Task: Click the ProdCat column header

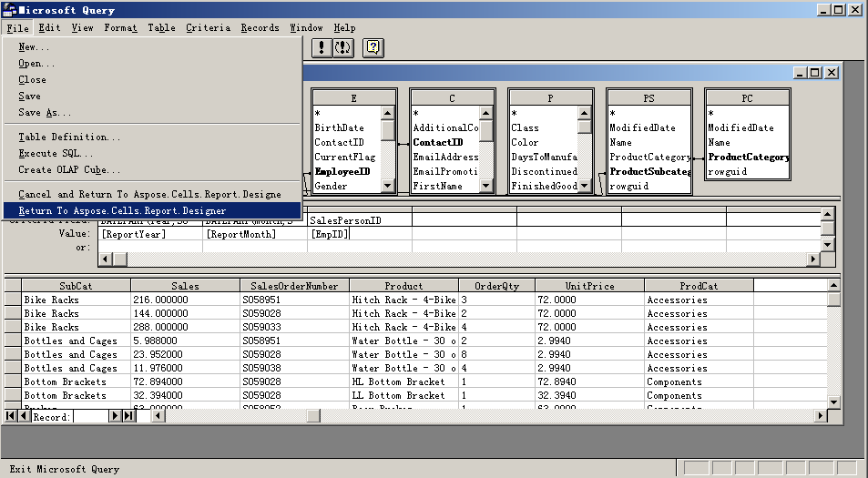Action: 699,286
